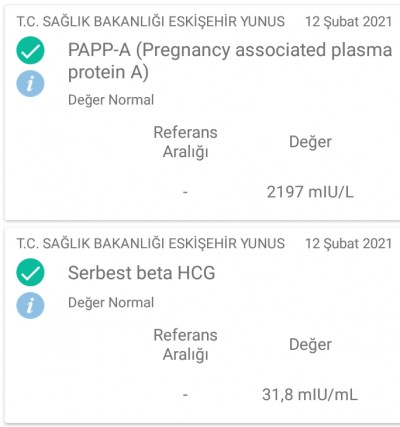Click the 31,8 mIU/mL result value
The height and width of the screenshot is (427, 400).
coord(310,395)
